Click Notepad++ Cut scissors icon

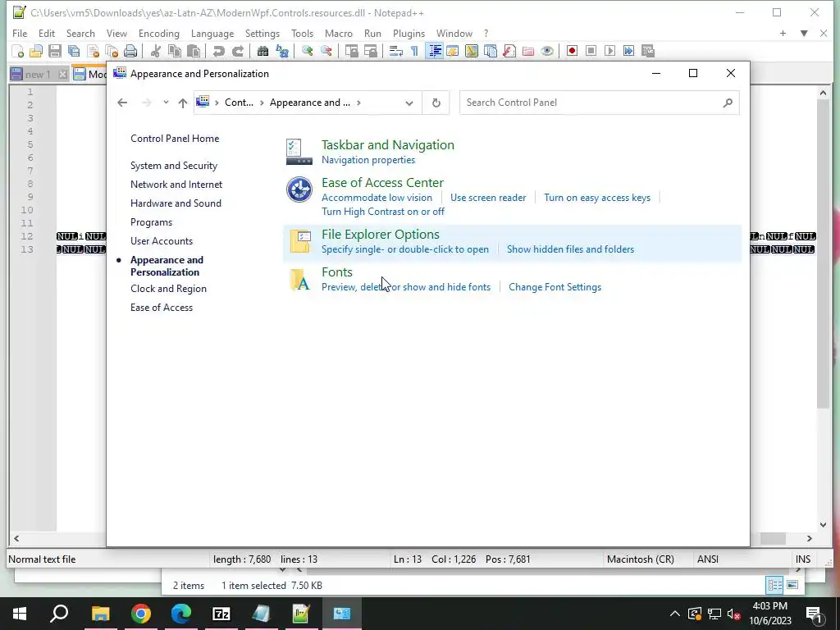(x=156, y=51)
